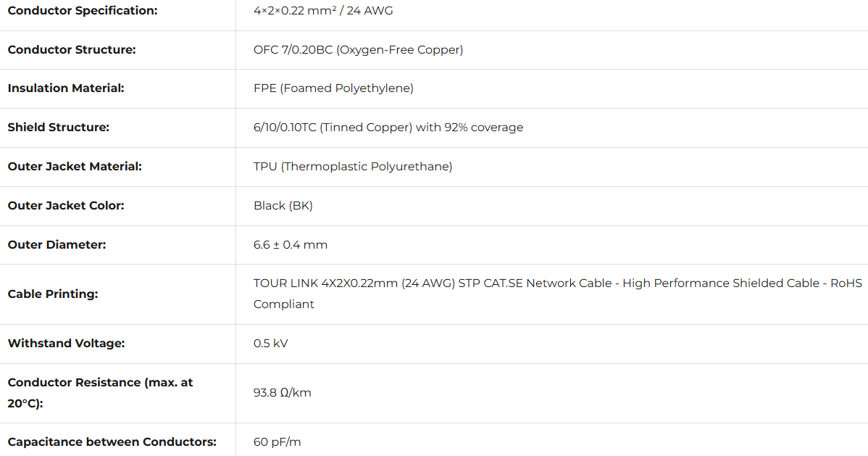Click the "Outer Jacket Color:" label
The image size is (868, 456).
[x=66, y=206]
